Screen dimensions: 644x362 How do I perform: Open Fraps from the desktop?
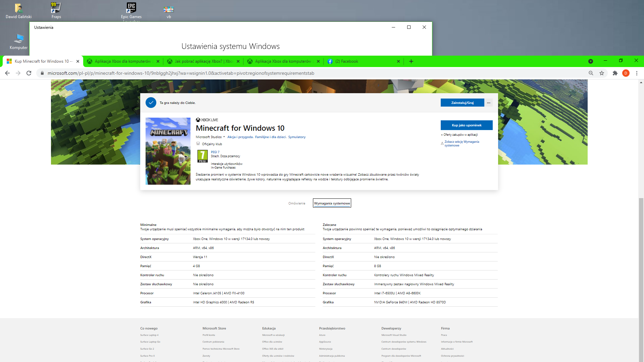coord(56,7)
